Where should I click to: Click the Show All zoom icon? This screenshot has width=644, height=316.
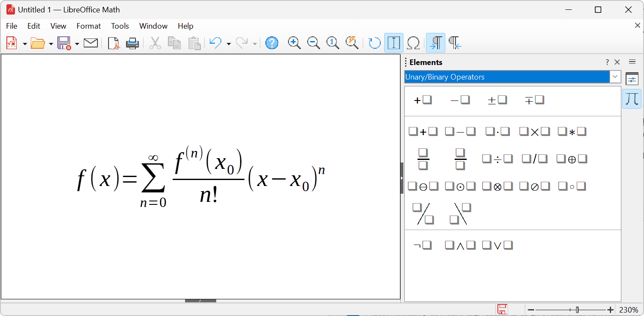click(x=352, y=43)
